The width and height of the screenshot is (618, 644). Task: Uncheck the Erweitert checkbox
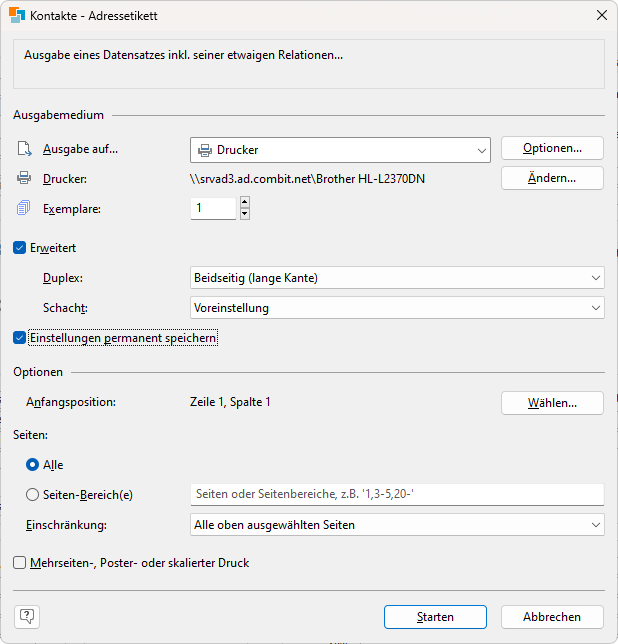[x=20, y=247]
